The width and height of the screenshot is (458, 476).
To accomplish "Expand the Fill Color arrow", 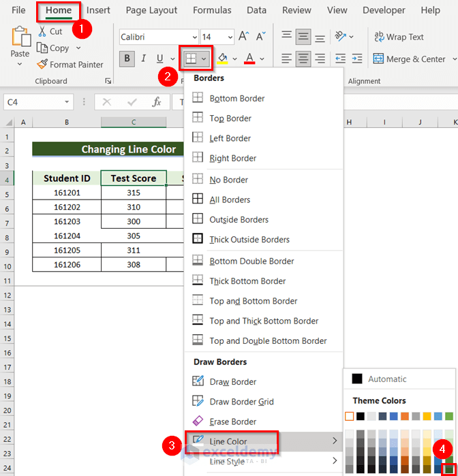I will point(234,59).
